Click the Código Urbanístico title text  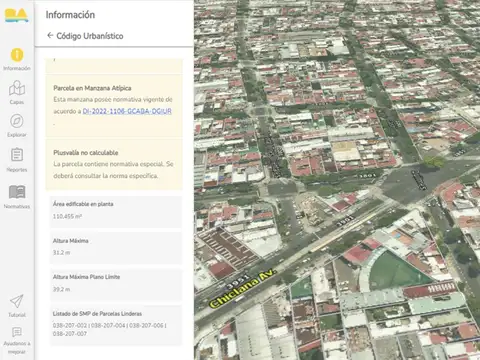pyautogui.click(x=90, y=36)
